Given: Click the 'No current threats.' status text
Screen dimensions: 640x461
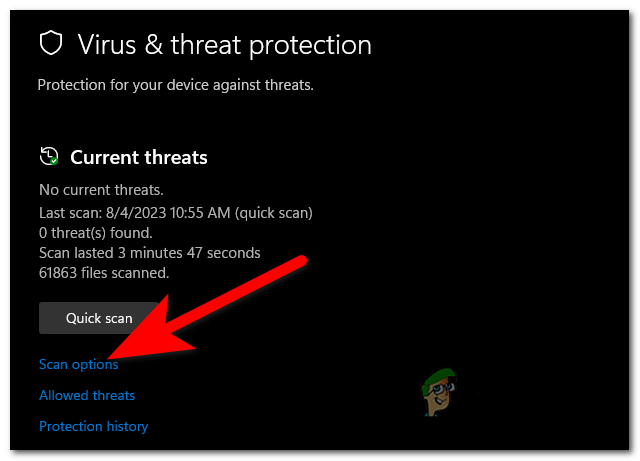Looking at the screenshot, I should click(x=101, y=190).
